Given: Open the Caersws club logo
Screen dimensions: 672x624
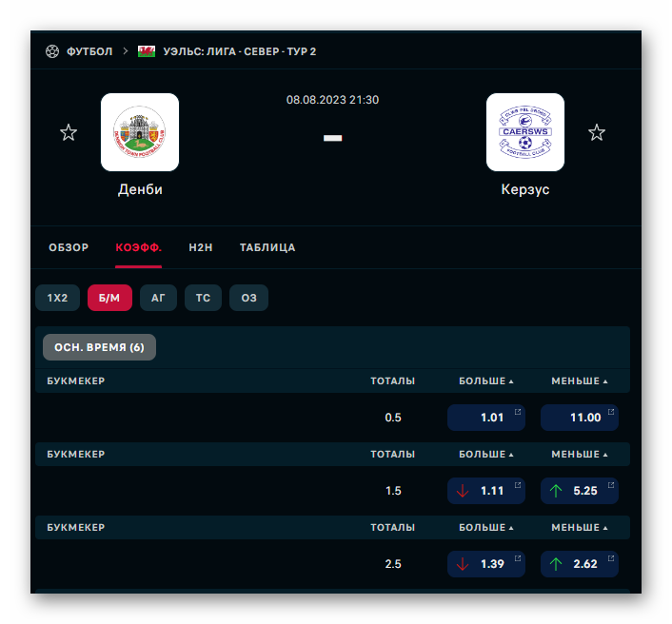Looking at the screenshot, I should 525,132.
